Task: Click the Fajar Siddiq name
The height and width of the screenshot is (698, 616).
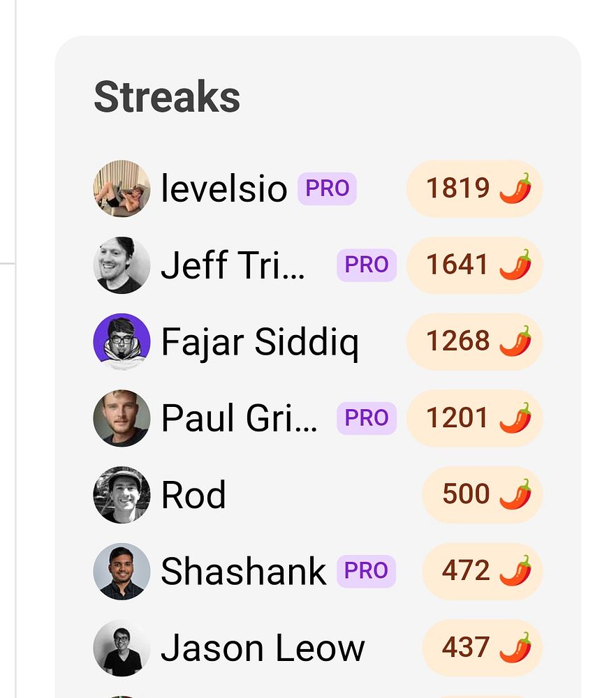Action: click(x=260, y=342)
